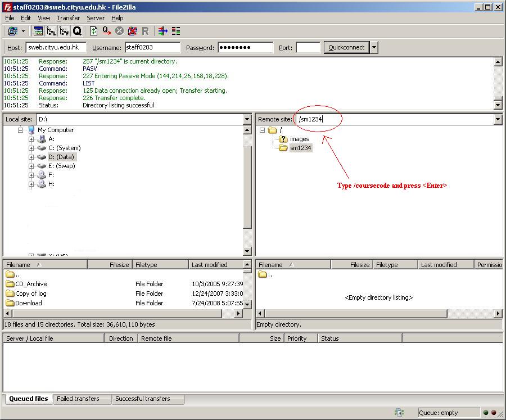The height and width of the screenshot is (420, 506).
Task: Open the Transfer menu
Action: tap(68, 18)
